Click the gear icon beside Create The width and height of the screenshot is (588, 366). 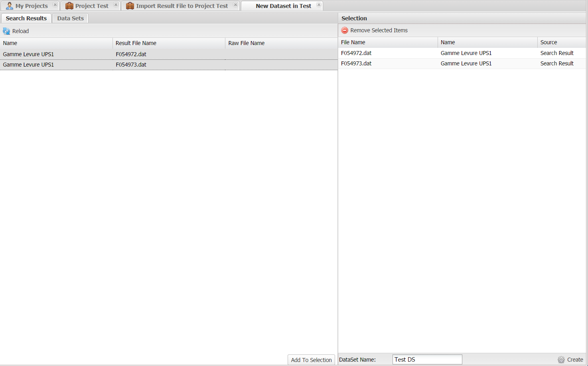pos(561,360)
